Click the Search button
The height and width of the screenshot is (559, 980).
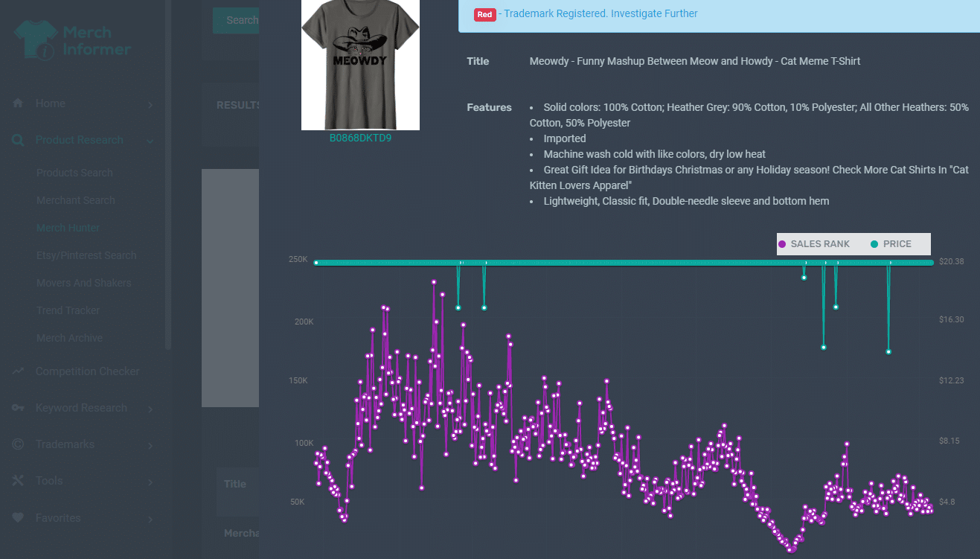[237, 20]
